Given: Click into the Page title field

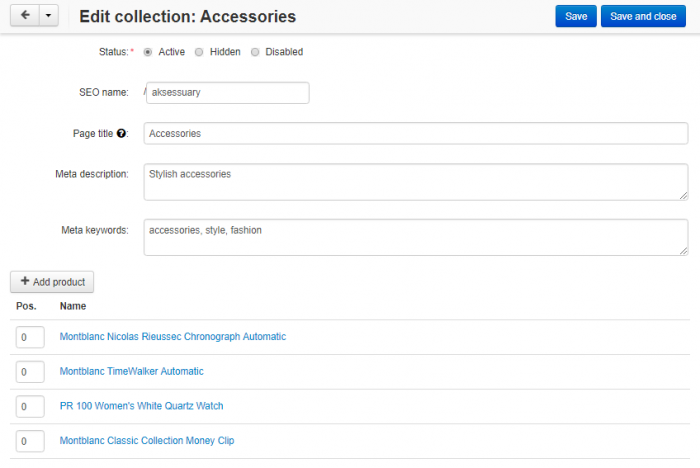Looking at the screenshot, I should tap(416, 134).
